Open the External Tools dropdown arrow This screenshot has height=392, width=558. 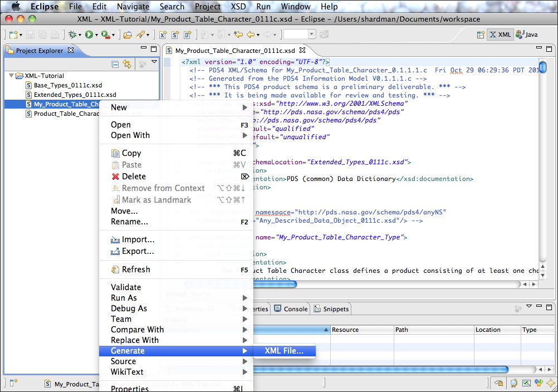(x=113, y=35)
